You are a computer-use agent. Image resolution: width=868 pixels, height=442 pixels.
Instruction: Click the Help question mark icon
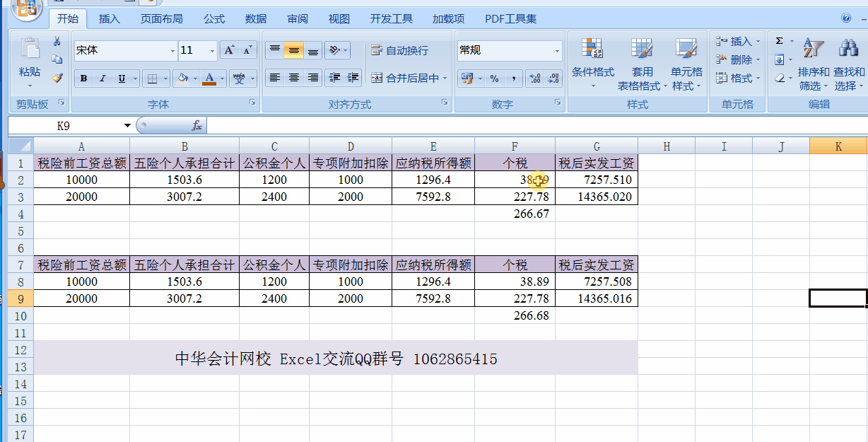[845, 18]
